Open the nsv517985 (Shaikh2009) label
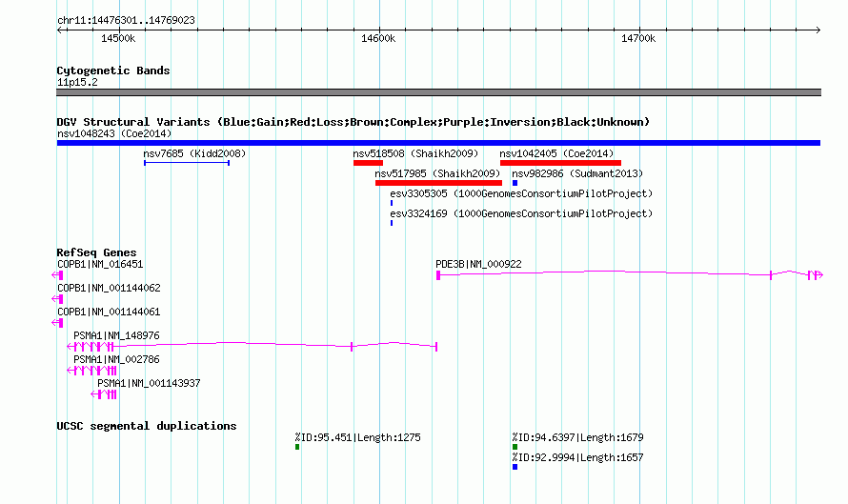Screen dimensions: 848x504 point(437,173)
